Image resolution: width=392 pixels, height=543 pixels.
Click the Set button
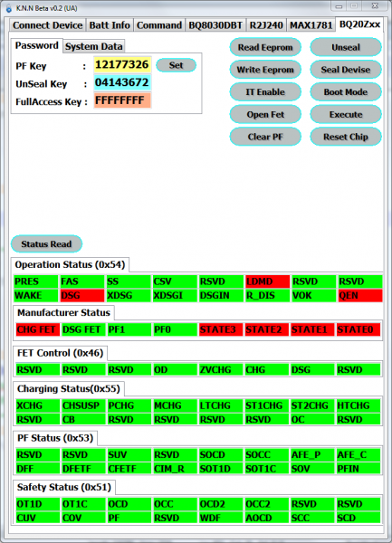click(176, 65)
